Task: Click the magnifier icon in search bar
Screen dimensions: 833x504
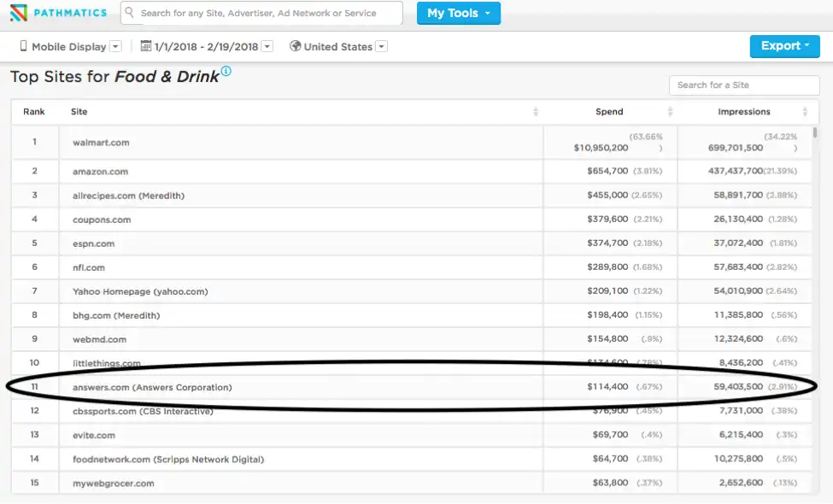Action: tap(129, 12)
